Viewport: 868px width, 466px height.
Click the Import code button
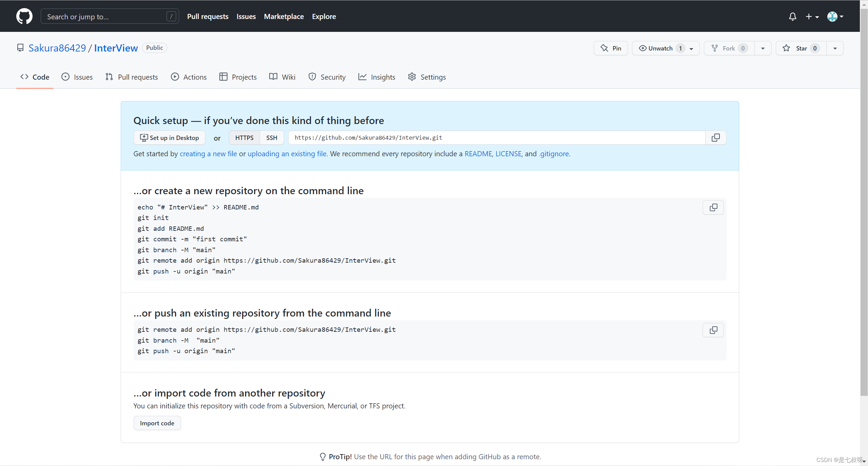(x=157, y=423)
